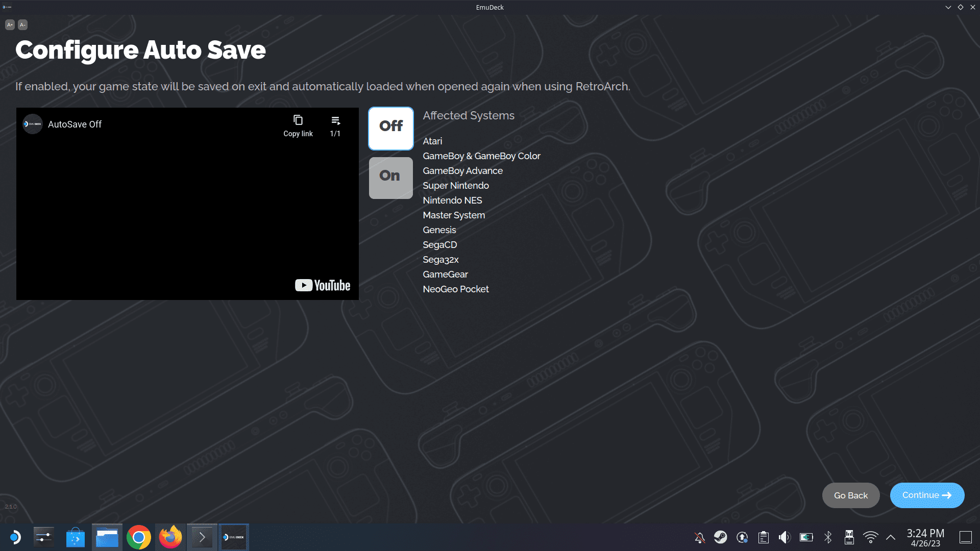The image size is (980, 551).
Task: Decrease font size with A- button
Action: pos(22,24)
